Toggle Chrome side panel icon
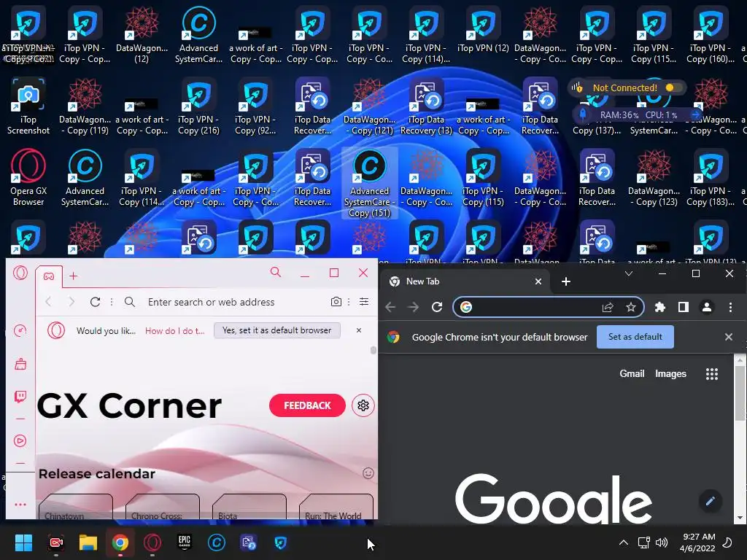This screenshot has height=560, width=747. click(x=683, y=307)
